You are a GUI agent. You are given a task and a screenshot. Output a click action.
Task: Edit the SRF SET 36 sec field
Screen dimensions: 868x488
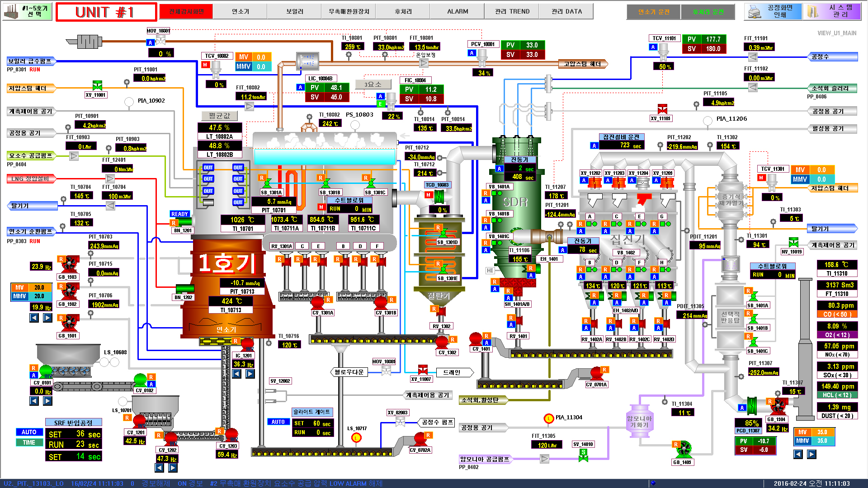coord(74,434)
